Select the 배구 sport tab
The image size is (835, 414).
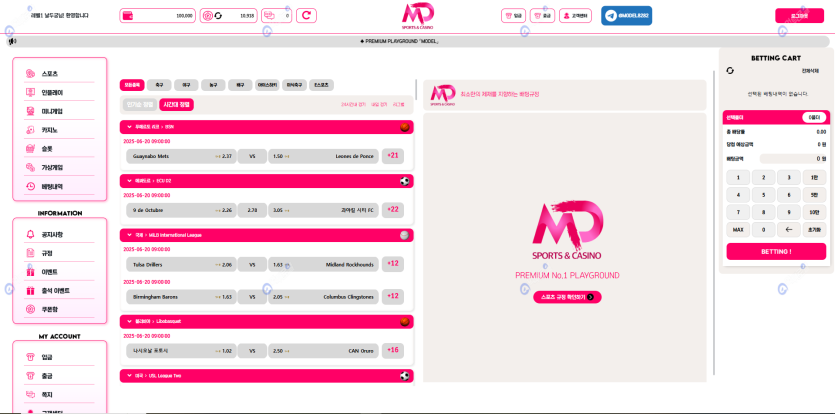point(240,85)
